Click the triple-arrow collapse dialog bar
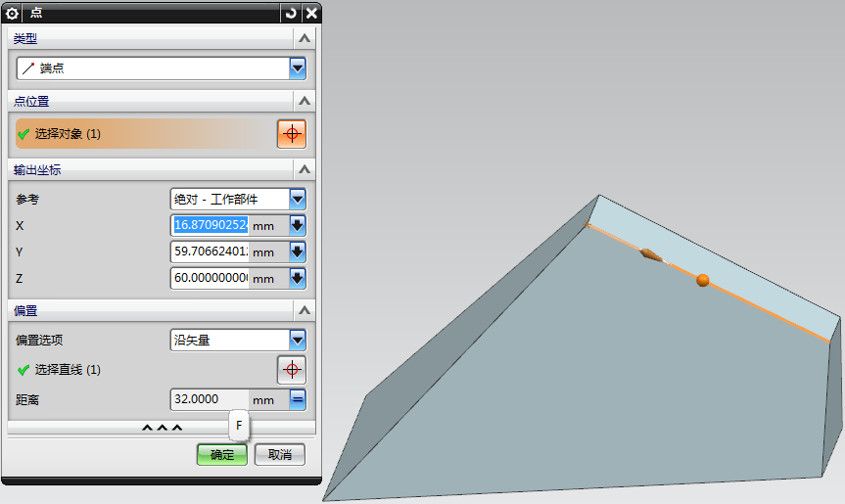The height and width of the screenshot is (504, 845). (162, 428)
